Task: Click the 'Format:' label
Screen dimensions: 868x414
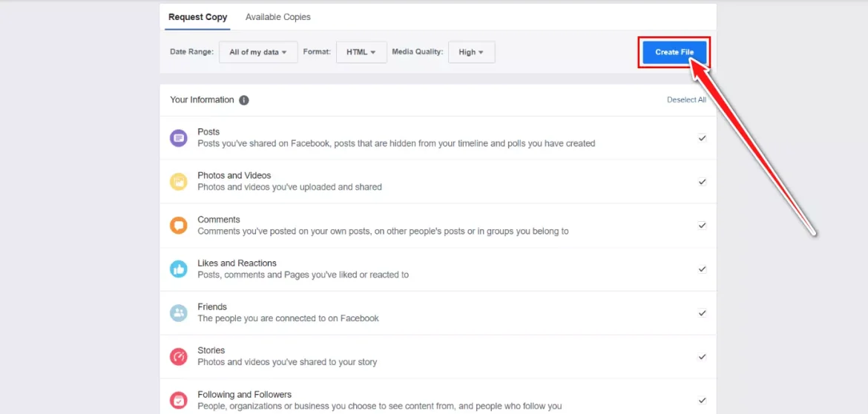Action: pyautogui.click(x=318, y=51)
